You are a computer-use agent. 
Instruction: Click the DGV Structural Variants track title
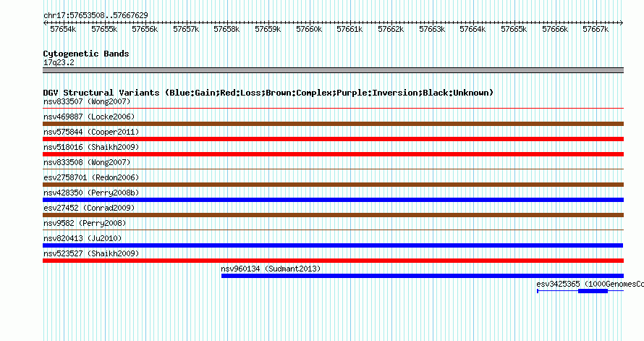click(268, 93)
